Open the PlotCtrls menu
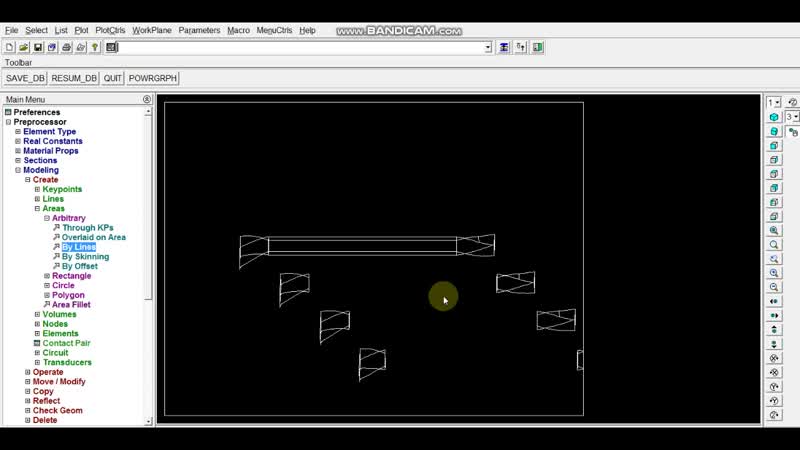 pyautogui.click(x=110, y=31)
